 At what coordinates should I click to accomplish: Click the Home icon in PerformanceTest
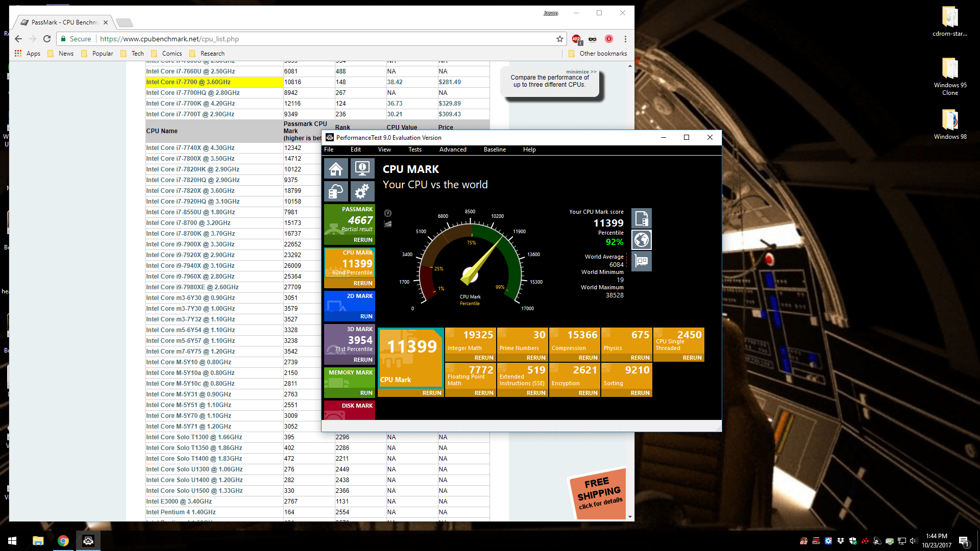pyautogui.click(x=336, y=168)
